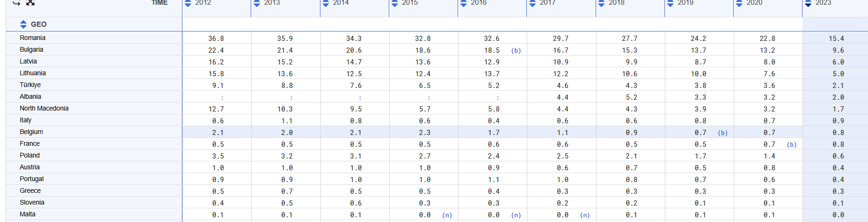Click the (n) flag in Malta's 2015 cell
868x222 pixels.
(447, 215)
